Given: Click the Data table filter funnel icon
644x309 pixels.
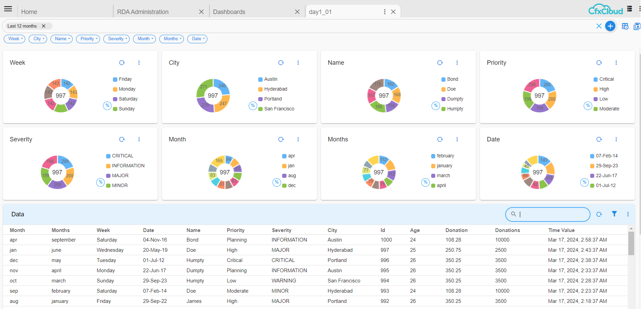Looking at the screenshot, I should tap(614, 214).
